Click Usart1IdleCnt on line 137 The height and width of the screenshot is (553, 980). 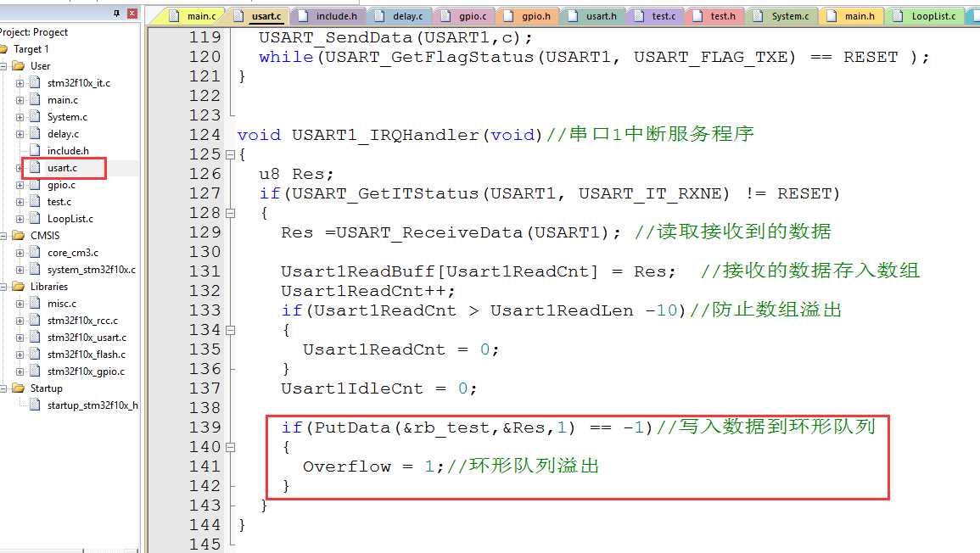(352, 388)
